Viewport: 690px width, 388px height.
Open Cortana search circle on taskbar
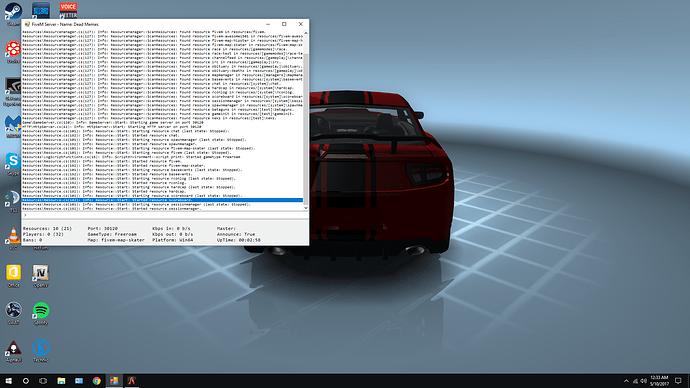pos(26,381)
